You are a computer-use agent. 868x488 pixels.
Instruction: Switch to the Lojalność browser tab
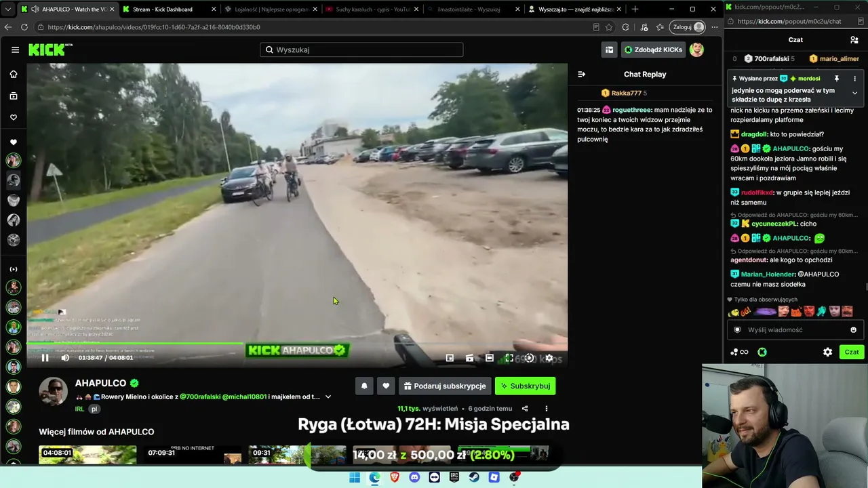point(271,9)
